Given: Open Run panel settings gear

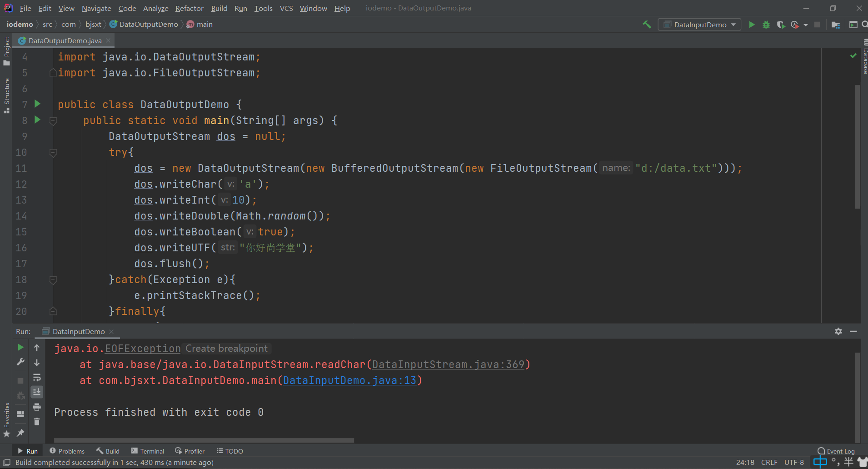Looking at the screenshot, I should 838,331.
